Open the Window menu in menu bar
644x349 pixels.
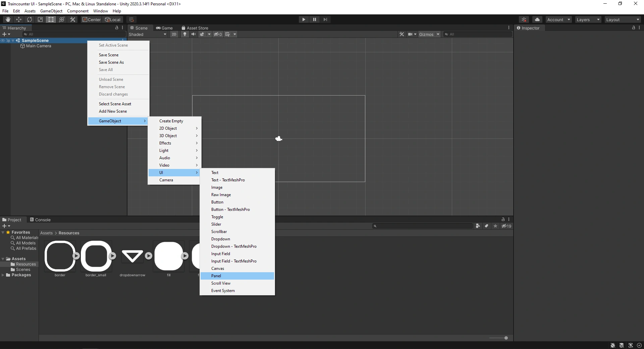click(x=101, y=11)
